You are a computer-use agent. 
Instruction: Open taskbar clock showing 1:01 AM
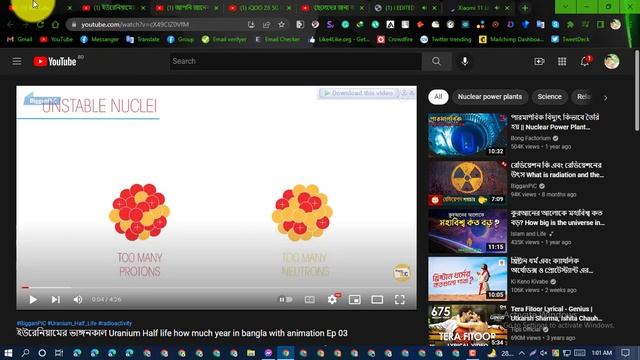[602, 353]
